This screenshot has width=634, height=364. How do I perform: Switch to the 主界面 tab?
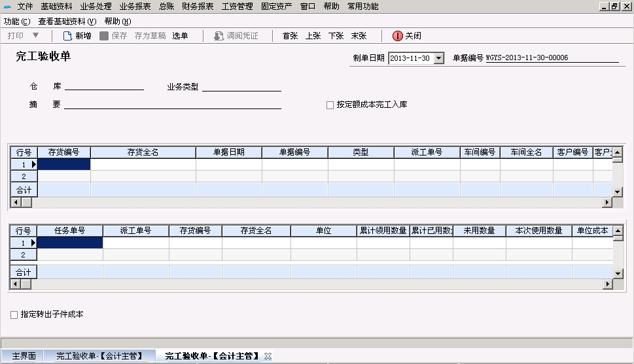pyautogui.click(x=24, y=356)
